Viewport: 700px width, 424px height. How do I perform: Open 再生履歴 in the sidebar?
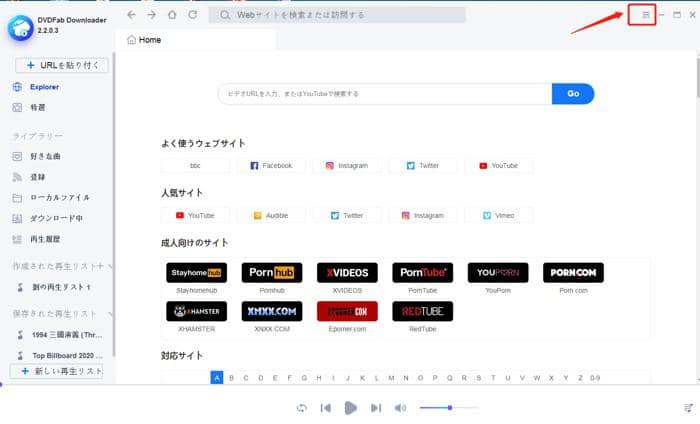(45, 239)
